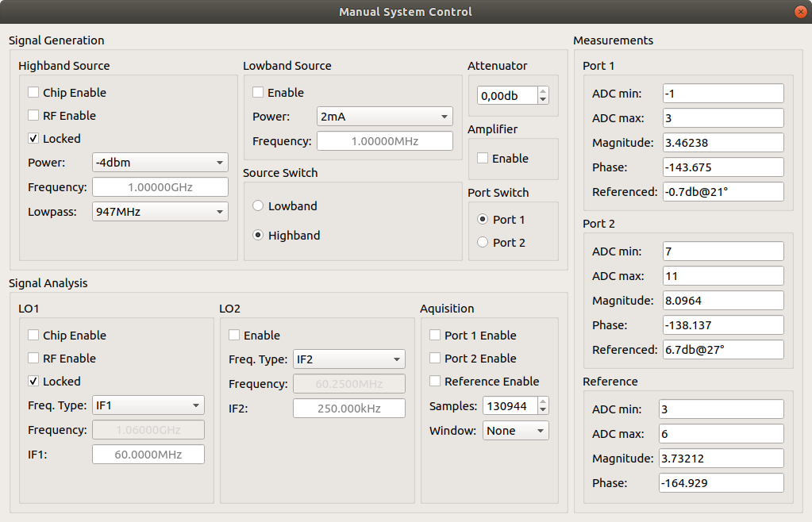Click the Highband Frequency 1.00000GHz field
The width and height of the screenshot is (812, 522).
point(160,187)
